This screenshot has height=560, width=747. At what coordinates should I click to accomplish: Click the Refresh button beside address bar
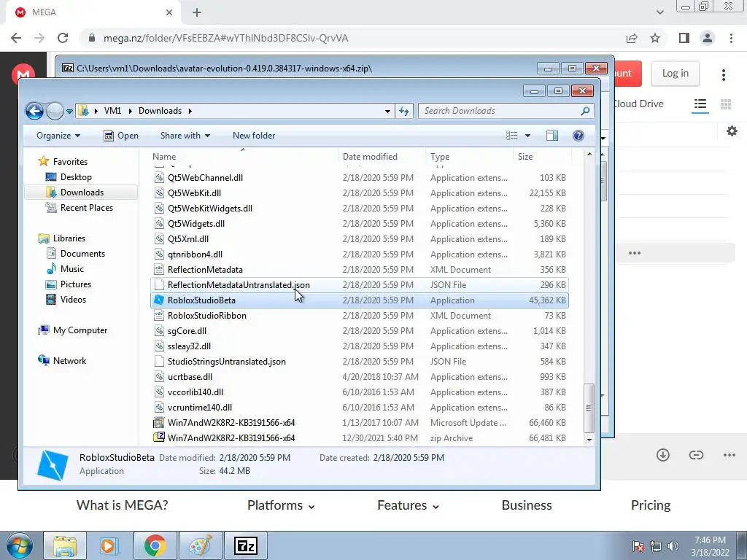(x=404, y=111)
